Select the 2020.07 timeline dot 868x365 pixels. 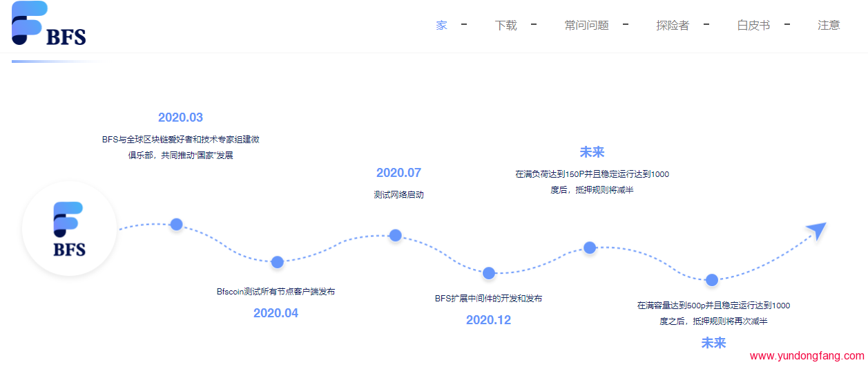tap(396, 235)
